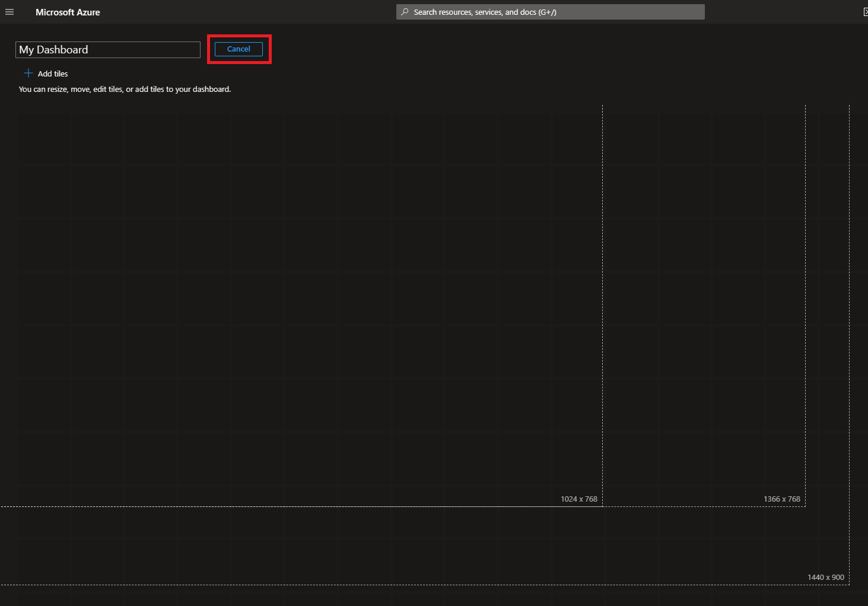The height and width of the screenshot is (606, 868).
Task: Click the Cancel button
Action: 239,49
